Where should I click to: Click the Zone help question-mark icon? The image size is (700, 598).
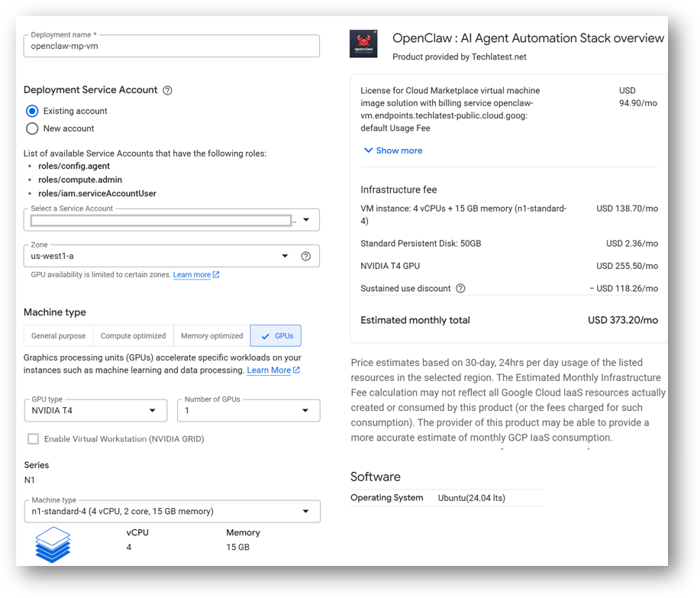(306, 256)
